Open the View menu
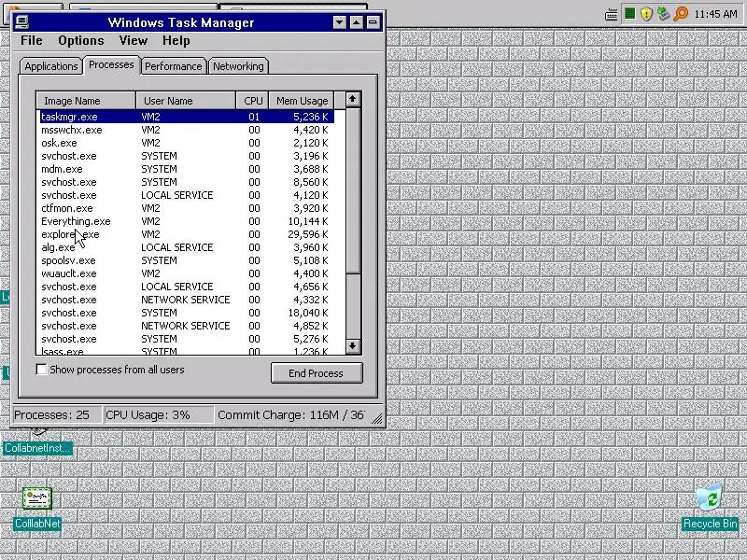This screenshot has height=560, width=747. pos(133,40)
